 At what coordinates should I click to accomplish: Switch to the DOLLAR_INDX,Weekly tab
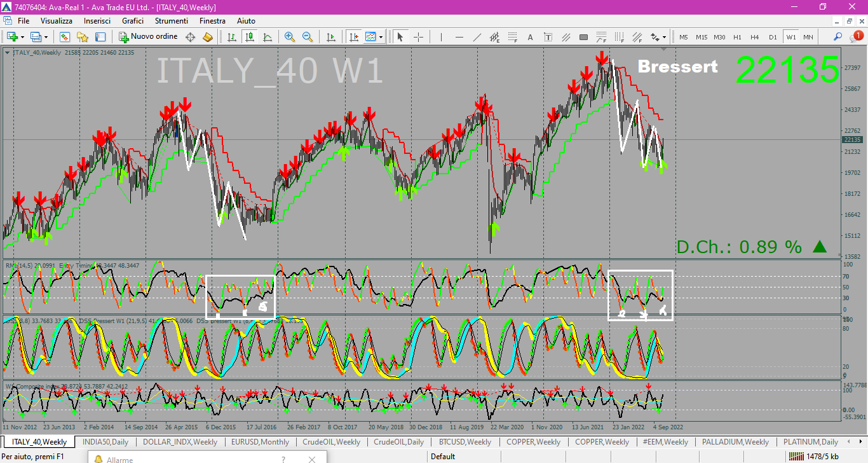(180, 441)
